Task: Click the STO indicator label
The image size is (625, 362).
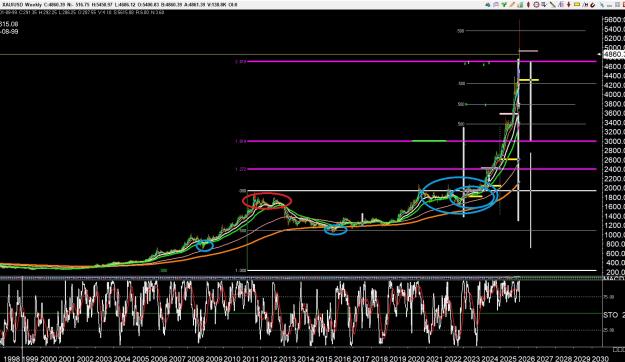Action: 611,315
